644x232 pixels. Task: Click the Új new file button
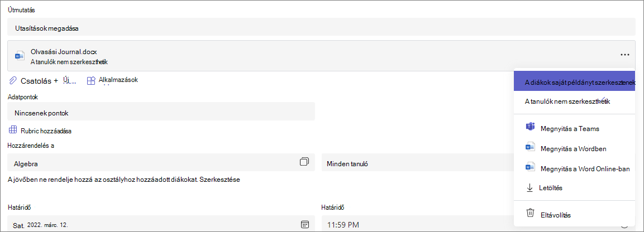68,81
